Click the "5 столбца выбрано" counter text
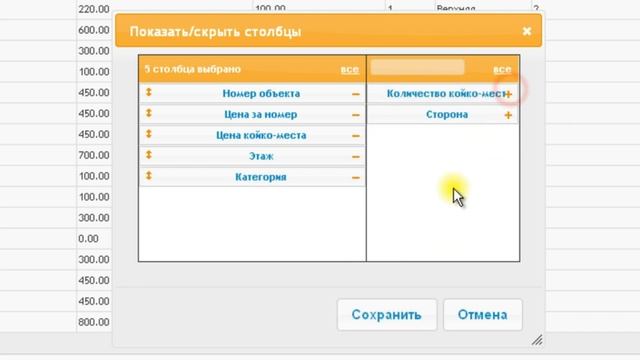The image size is (640, 360). (193, 69)
